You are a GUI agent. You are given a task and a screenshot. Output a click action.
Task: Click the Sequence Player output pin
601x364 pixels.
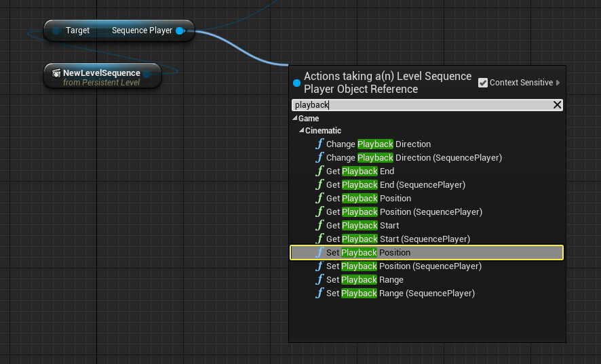[179, 31]
